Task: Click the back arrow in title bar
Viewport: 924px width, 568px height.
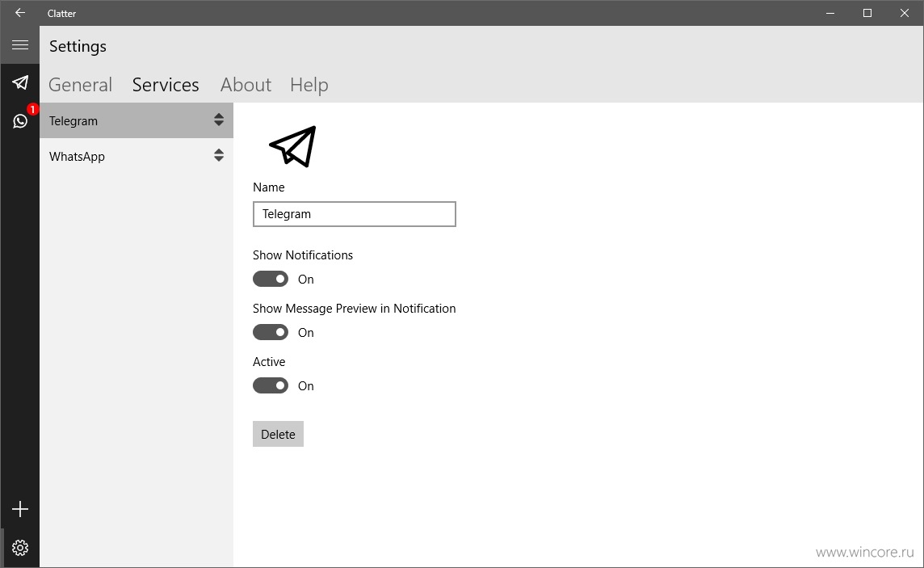Action: coord(20,12)
